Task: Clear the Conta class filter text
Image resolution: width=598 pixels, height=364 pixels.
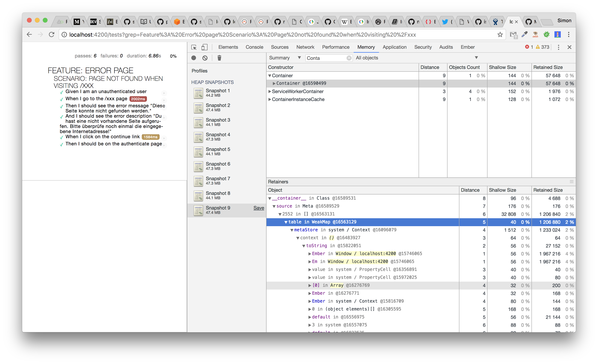Action: [x=349, y=58]
